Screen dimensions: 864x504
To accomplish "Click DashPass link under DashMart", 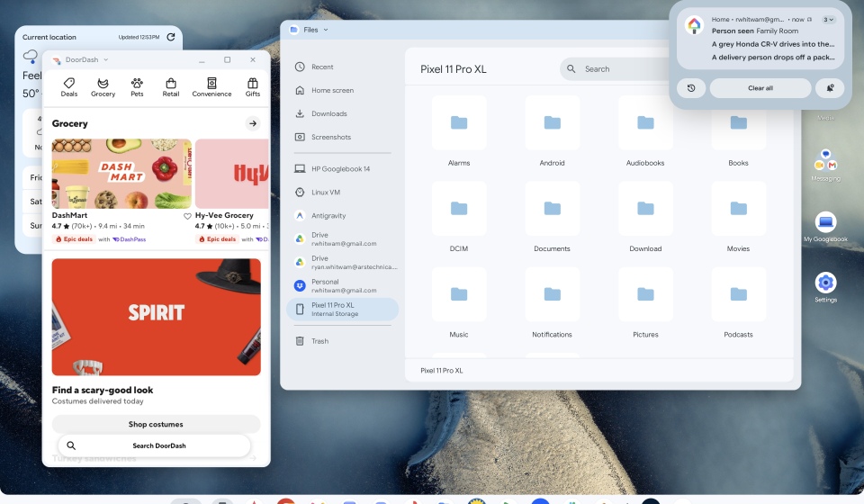I will (x=130, y=239).
